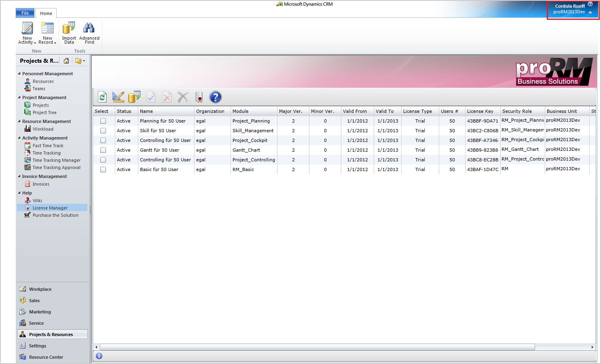Tick checkbox for Skill für 50 User
The image size is (601, 364).
(x=103, y=131)
